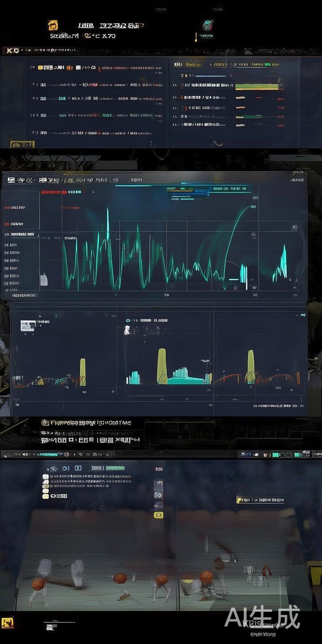Click the tall cyan peak in the waveform
This screenshot has width=322, height=644.
[108, 224]
